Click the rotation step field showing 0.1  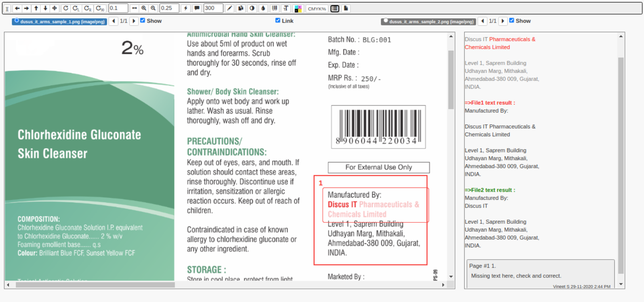pos(118,8)
